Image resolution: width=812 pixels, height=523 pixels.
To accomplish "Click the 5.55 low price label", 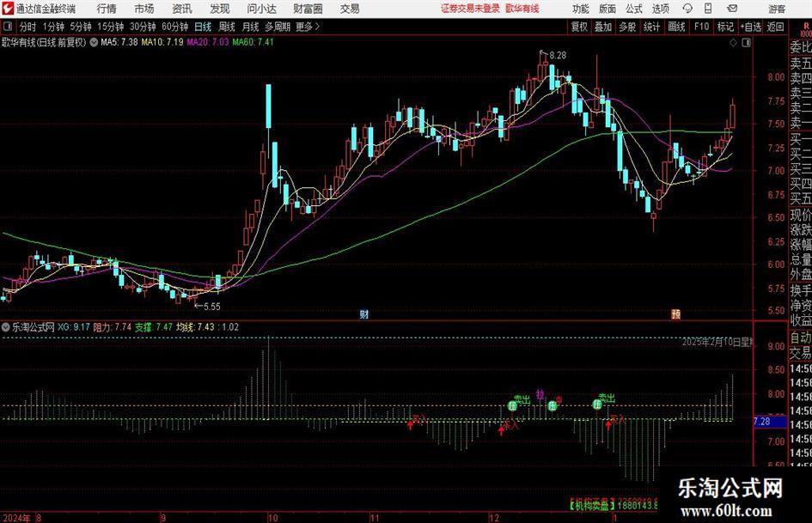I will (x=211, y=307).
